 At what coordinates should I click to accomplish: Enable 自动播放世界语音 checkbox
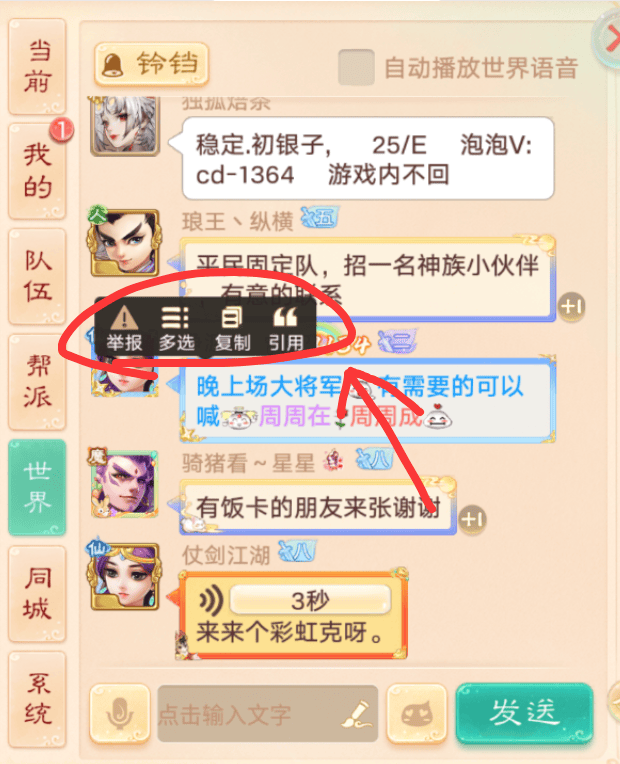(x=356, y=67)
